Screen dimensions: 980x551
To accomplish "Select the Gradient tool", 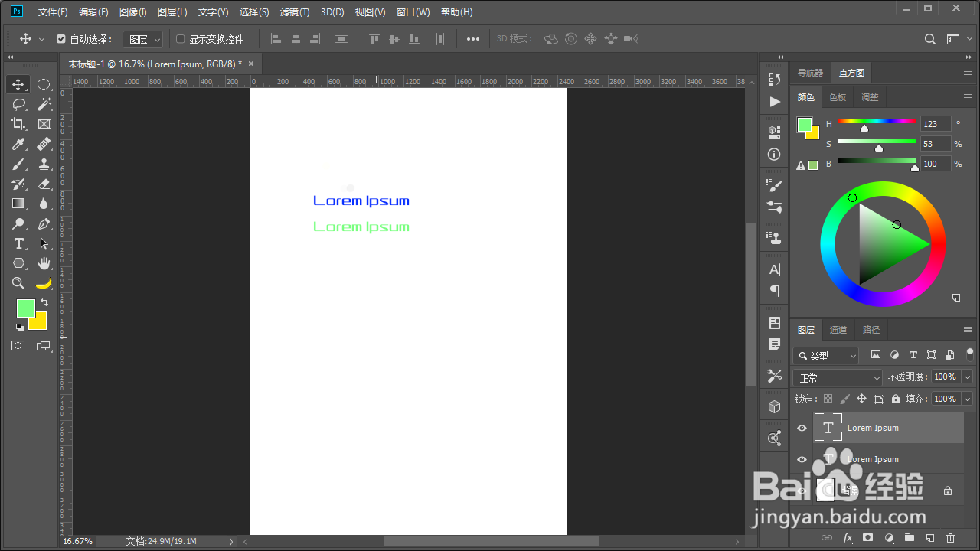I will 18,204.
